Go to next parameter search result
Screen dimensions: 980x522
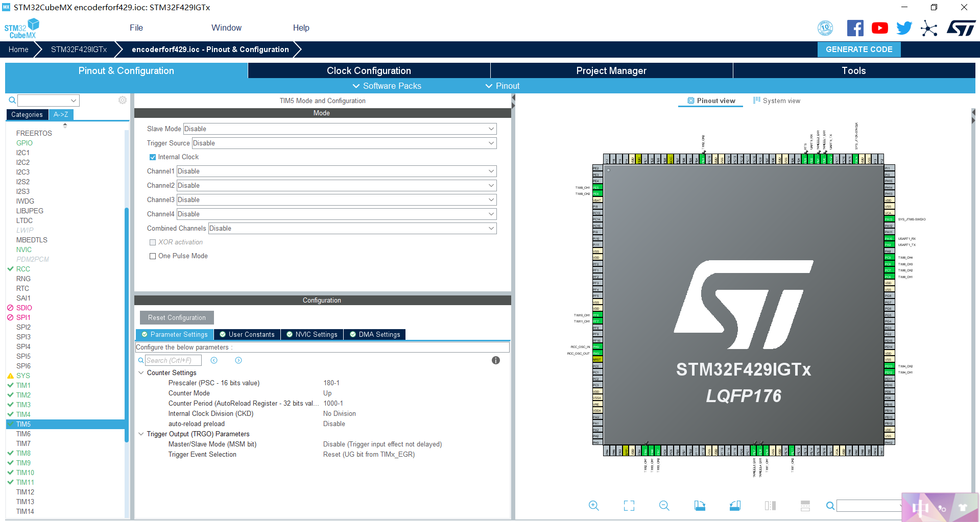point(238,360)
